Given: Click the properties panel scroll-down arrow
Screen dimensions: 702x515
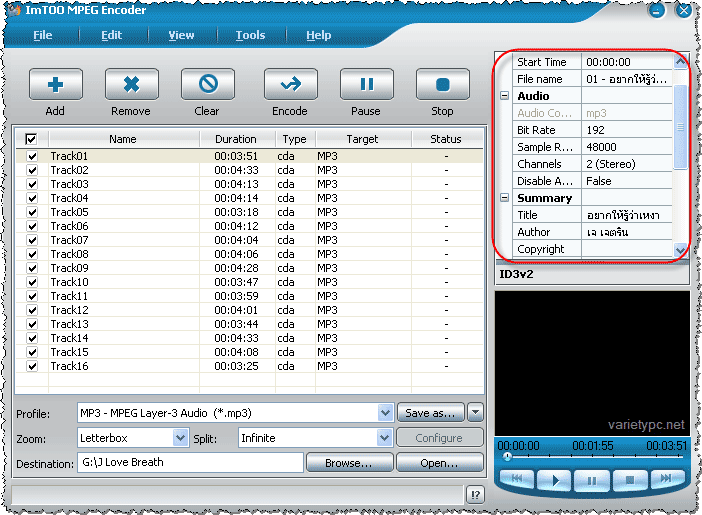Looking at the screenshot, I should (x=680, y=249).
